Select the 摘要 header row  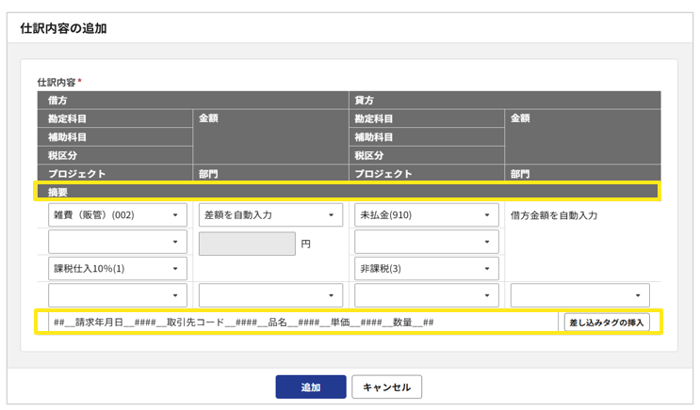coord(347,191)
